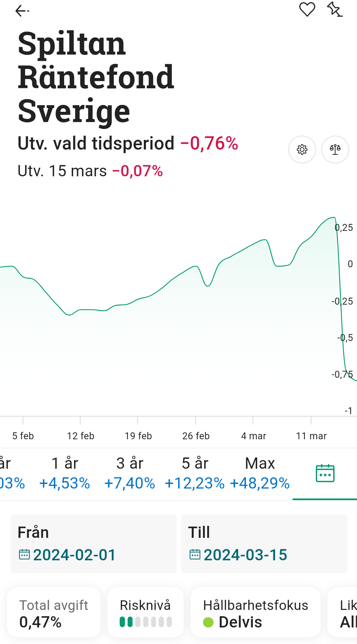The image size is (357, 644).
Task: Tap the fund title Spiltan Räntefond Sverige
Action: point(96,77)
